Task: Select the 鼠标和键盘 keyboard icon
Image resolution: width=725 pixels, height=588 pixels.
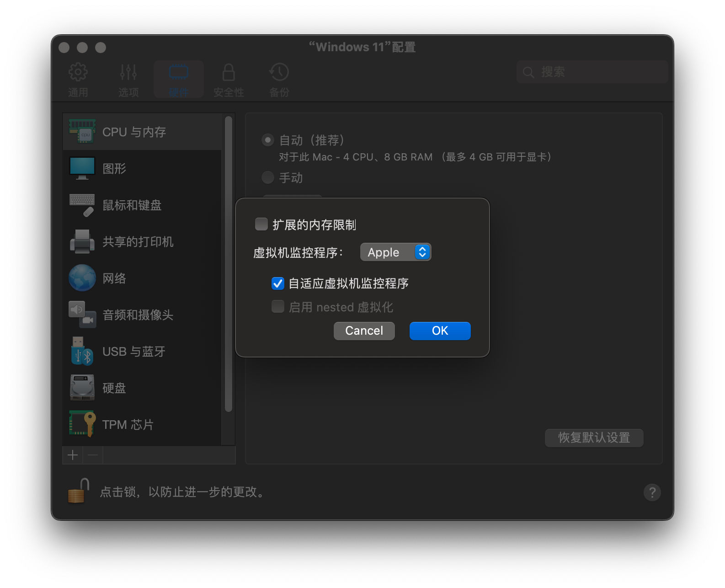Action: click(x=82, y=205)
